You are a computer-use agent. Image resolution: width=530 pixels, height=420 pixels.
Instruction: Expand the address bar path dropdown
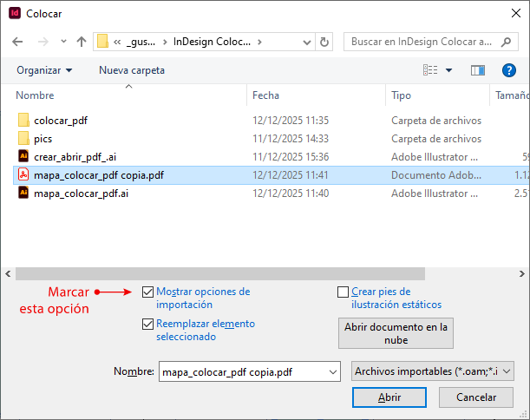(x=307, y=42)
